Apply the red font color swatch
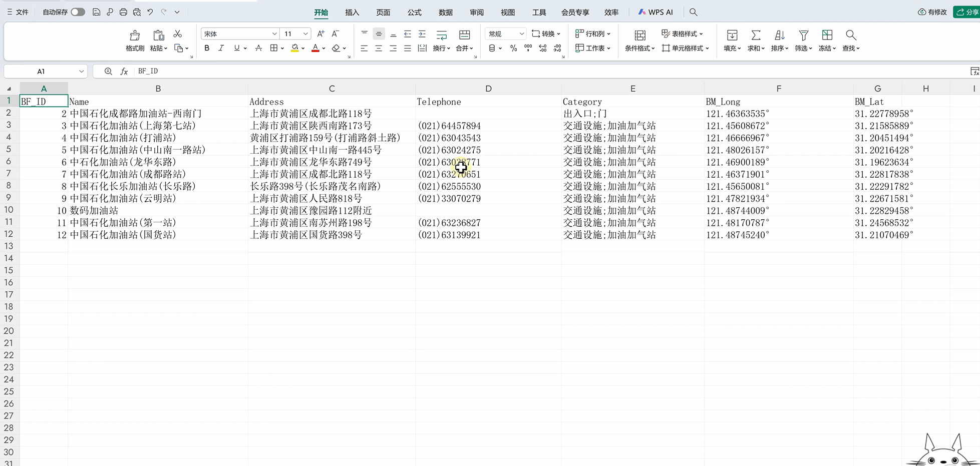The image size is (980, 466). 315,48
